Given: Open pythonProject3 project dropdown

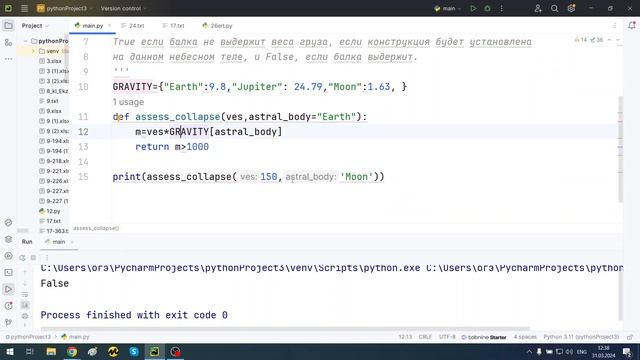Looking at the screenshot, I should pos(64,8).
